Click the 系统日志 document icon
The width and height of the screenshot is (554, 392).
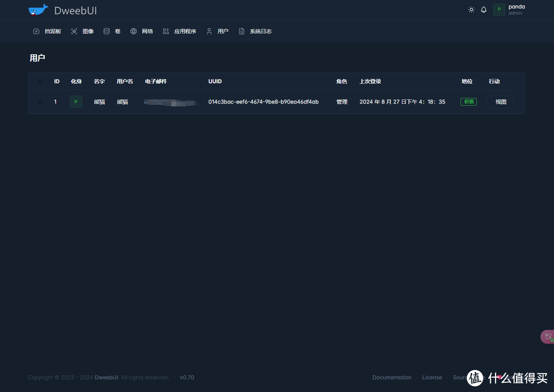tap(242, 31)
